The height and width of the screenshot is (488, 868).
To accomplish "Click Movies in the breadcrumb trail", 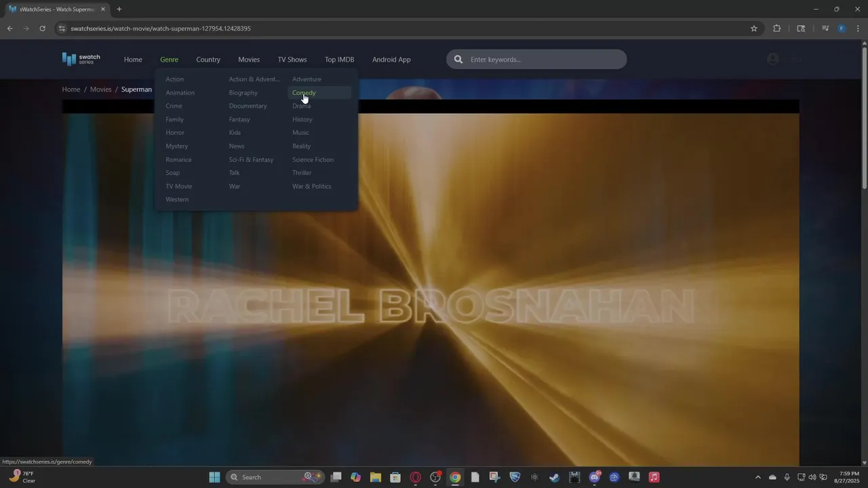I will coord(100,89).
